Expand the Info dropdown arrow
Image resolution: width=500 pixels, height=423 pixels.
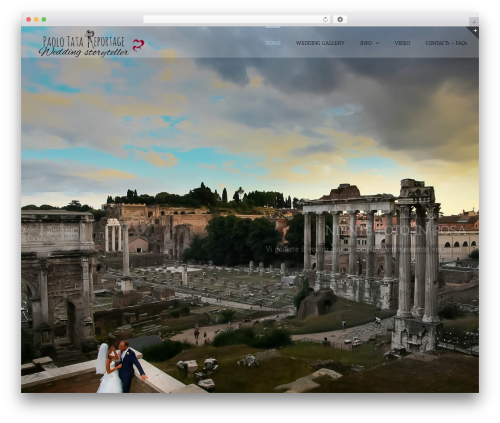click(x=377, y=43)
